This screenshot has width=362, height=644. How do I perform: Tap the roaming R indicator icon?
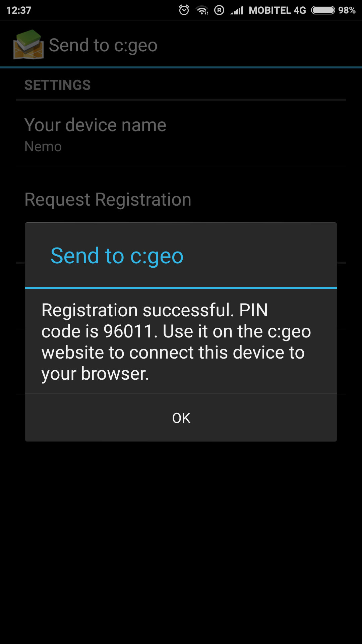click(219, 10)
